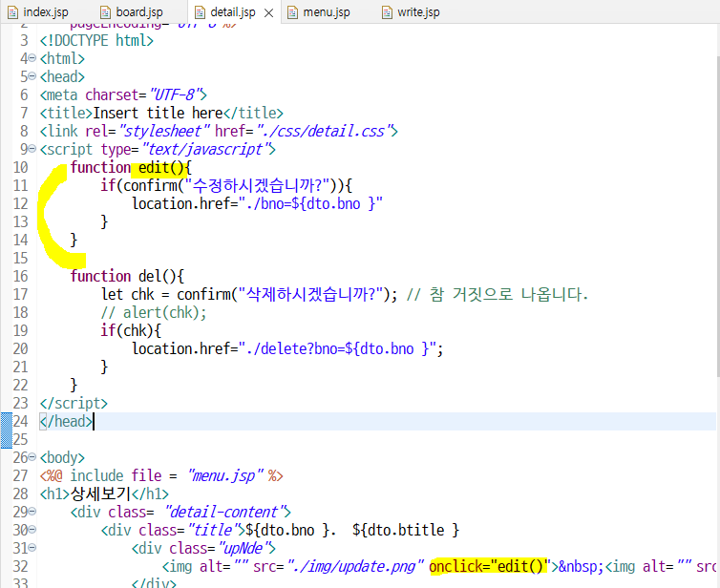Click the closing </head> tag on line 24
Viewport: 720px width, 588px height.
point(66,421)
